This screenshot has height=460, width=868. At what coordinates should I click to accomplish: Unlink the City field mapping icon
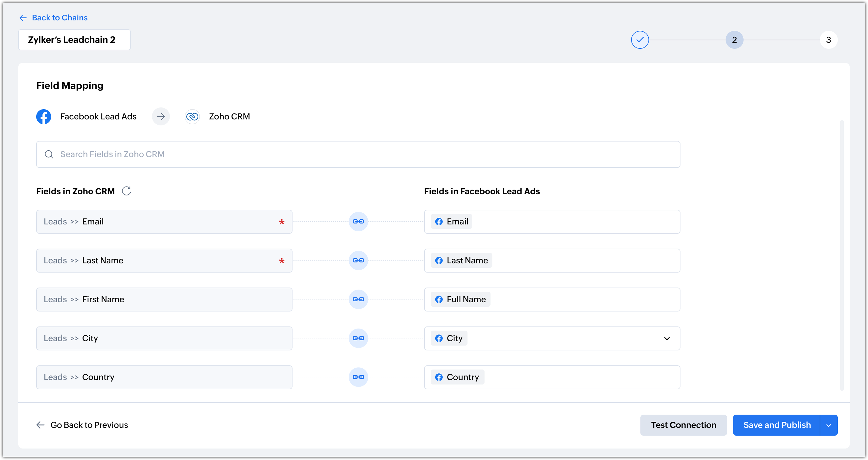[358, 338]
